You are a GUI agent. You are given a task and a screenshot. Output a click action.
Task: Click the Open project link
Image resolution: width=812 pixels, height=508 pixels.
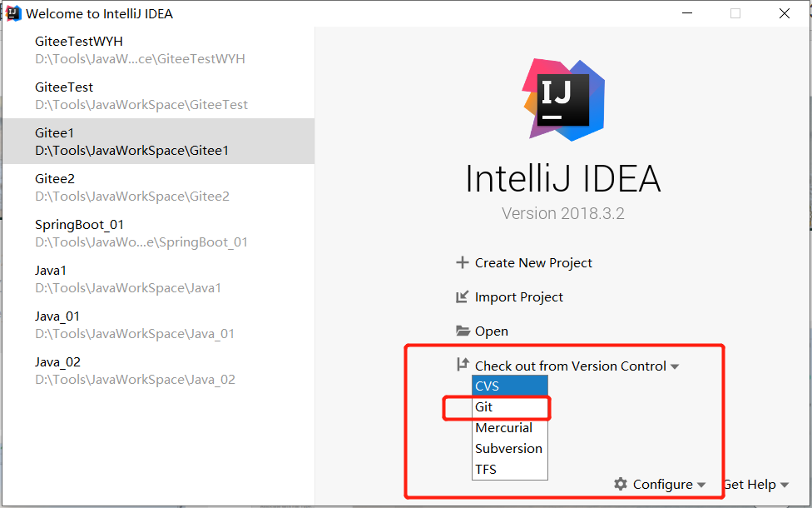(492, 331)
